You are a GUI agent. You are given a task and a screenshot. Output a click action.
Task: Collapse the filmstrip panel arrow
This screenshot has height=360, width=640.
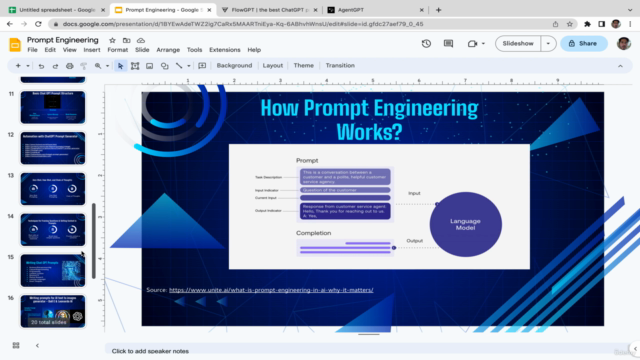tap(37, 345)
